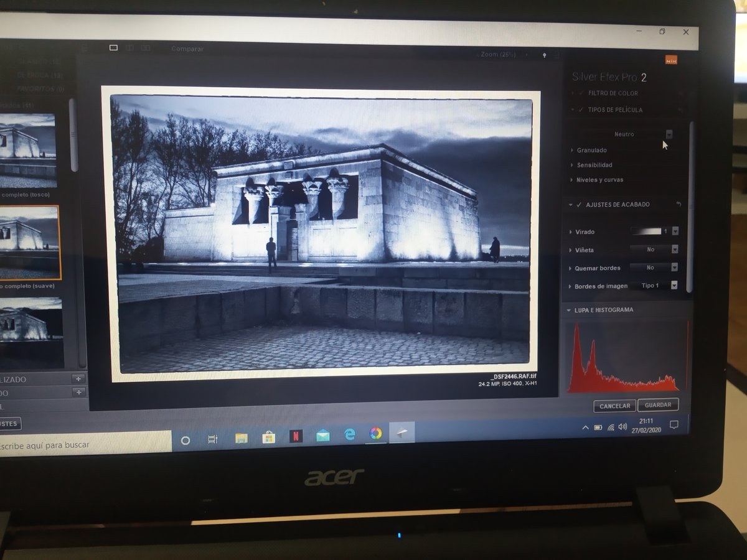
Task: Select the highlighted 'completo (suave)' preset thumbnail
Action: point(29,243)
